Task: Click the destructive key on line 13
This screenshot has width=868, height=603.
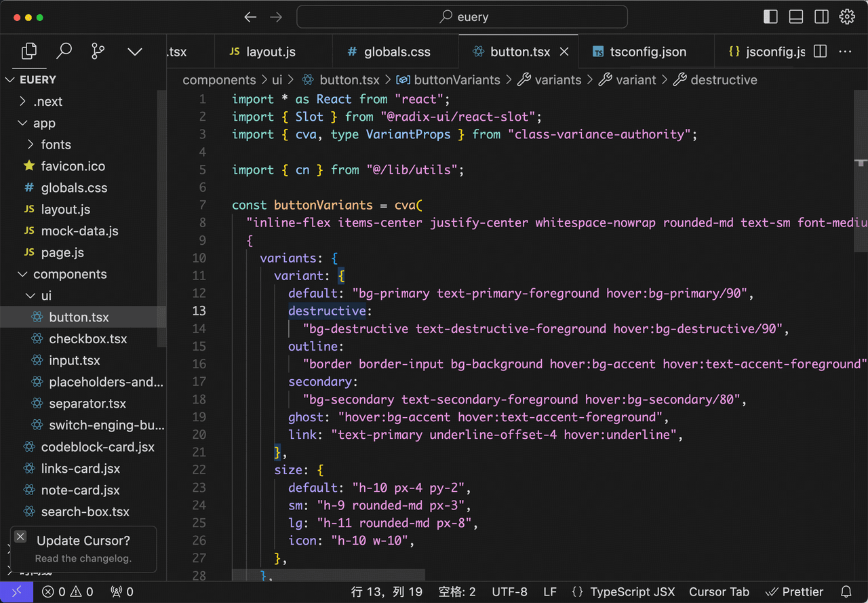Action: [327, 311]
